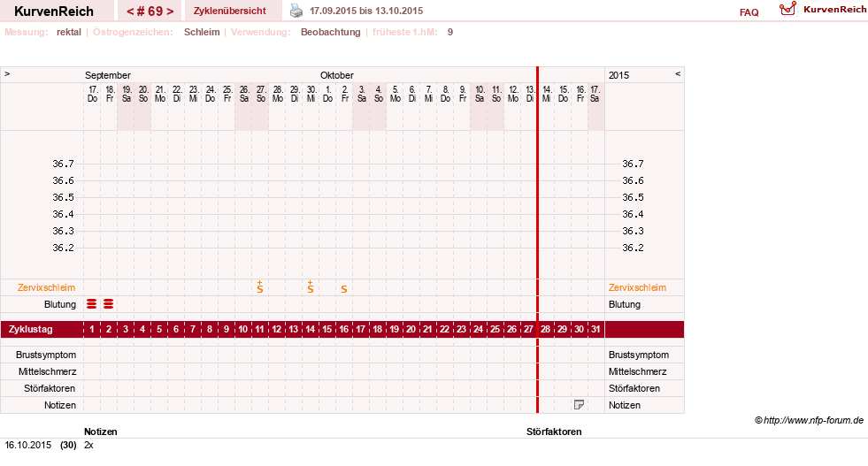Screen dimensions: 868x466
Task: Click the '2x' note text
Action: (x=88, y=445)
